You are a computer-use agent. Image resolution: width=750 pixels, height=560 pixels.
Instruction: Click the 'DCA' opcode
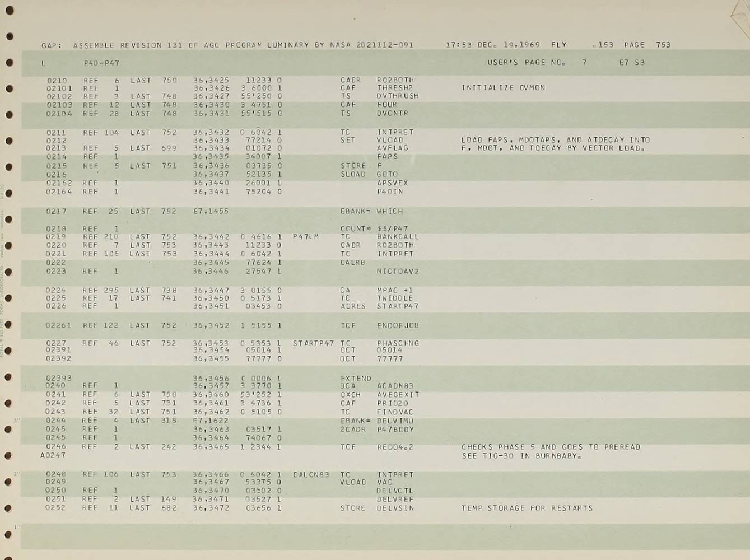click(348, 386)
